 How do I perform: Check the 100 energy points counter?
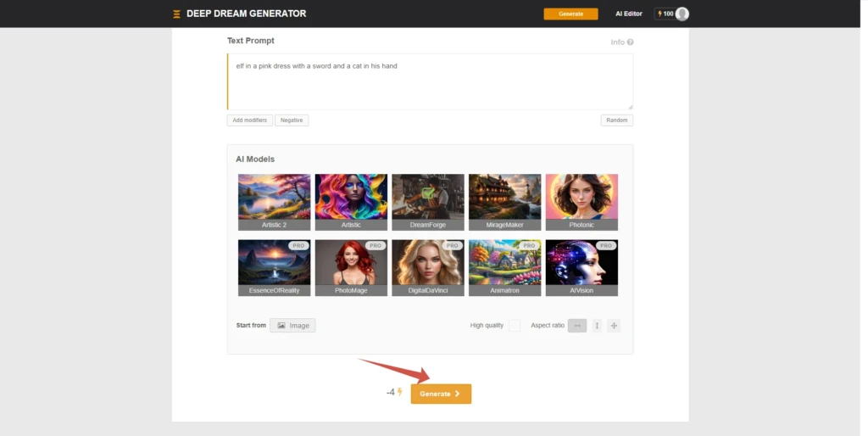pyautogui.click(x=665, y=14)
